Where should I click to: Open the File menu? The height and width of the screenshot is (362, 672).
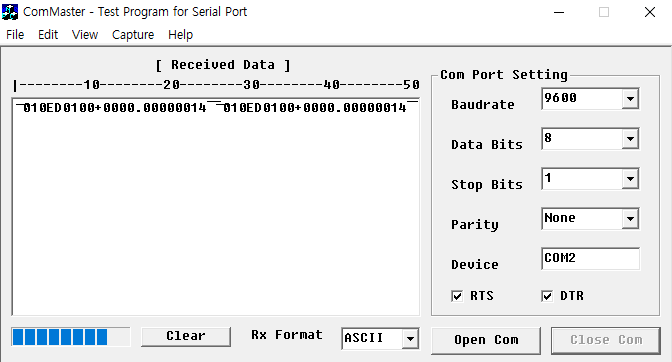(15, 35)
